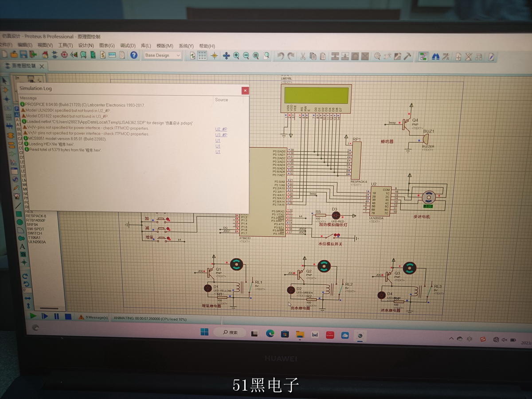532x399 pixels.
Task: Click the Paste from clipboard icon
Action: pos(323,56)
